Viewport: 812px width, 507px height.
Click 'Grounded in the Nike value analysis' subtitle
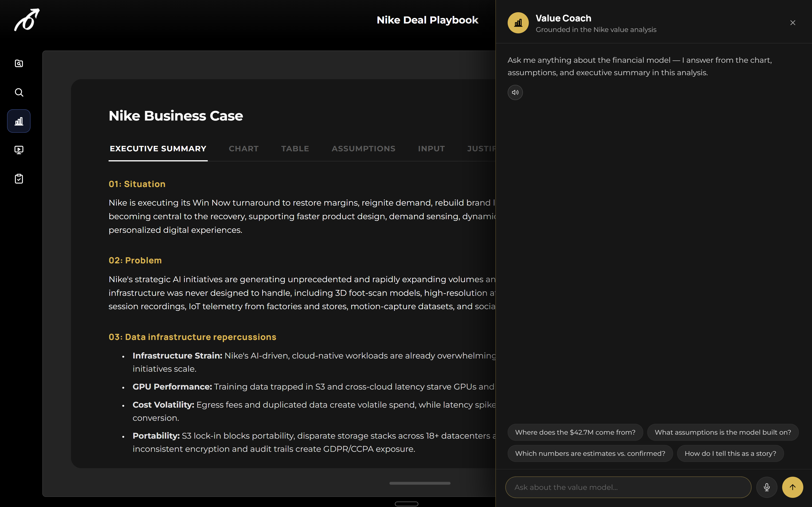tap(596, 30)
